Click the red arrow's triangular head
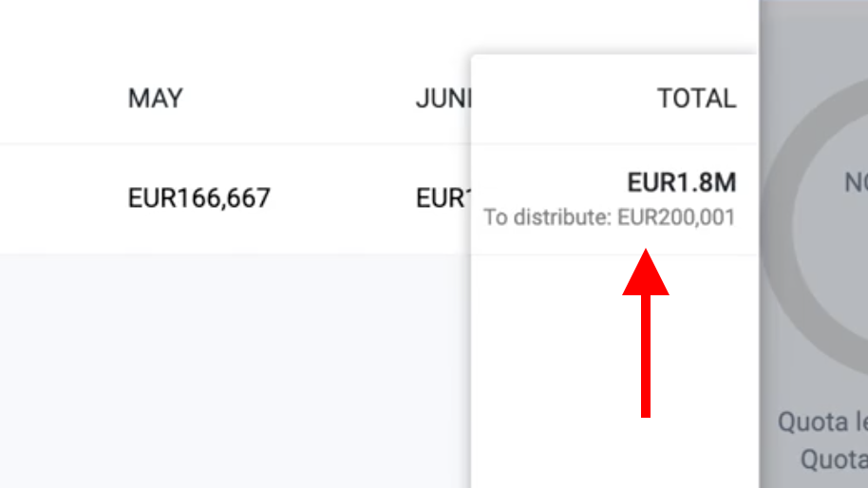868x488 pixels. [646, 272]
